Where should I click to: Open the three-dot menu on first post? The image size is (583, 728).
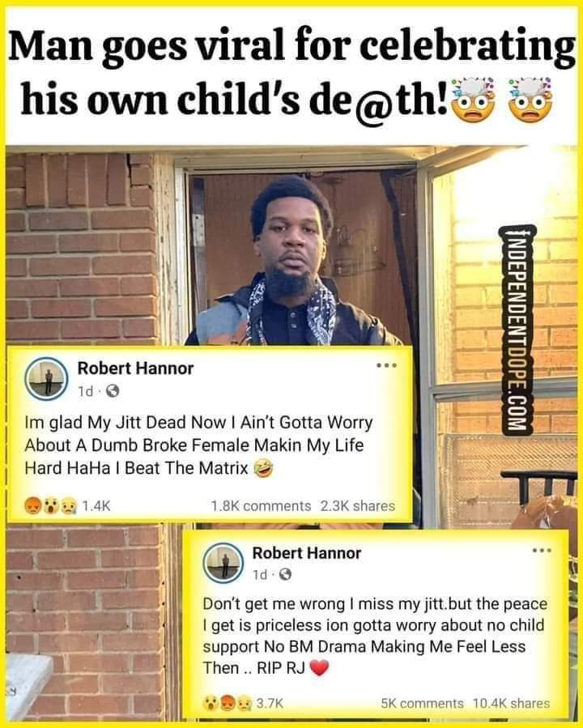[387, 365]
